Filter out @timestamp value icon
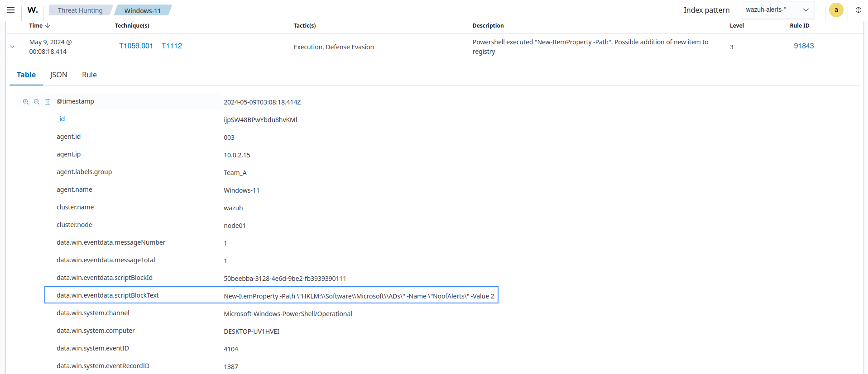This screenshot has height=374, width=868. click(x=37, y=102)
